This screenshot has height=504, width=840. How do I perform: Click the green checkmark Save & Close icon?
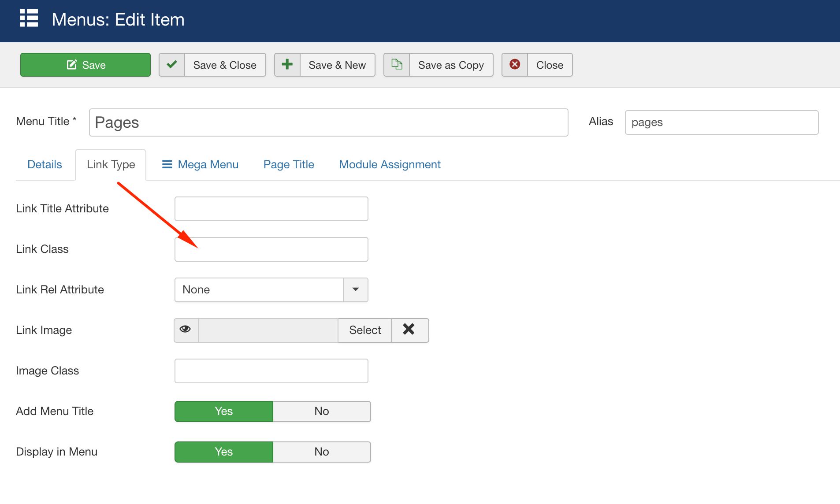pos(172,65)
